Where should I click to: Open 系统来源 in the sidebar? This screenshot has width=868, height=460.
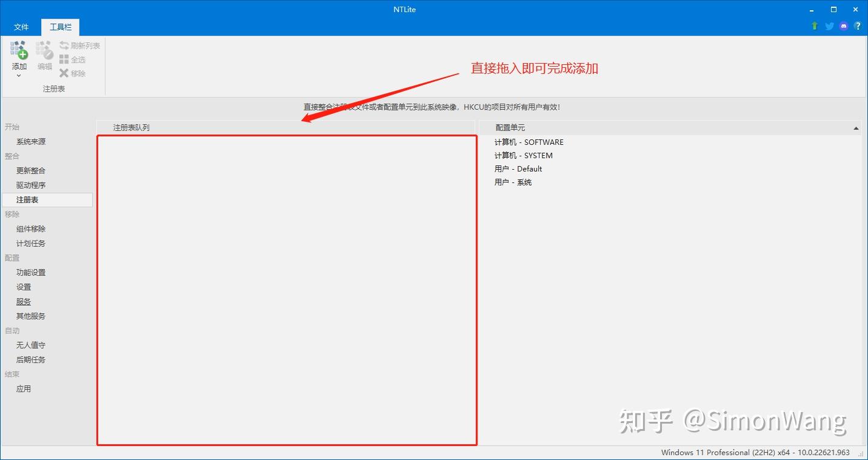[32, 141]
